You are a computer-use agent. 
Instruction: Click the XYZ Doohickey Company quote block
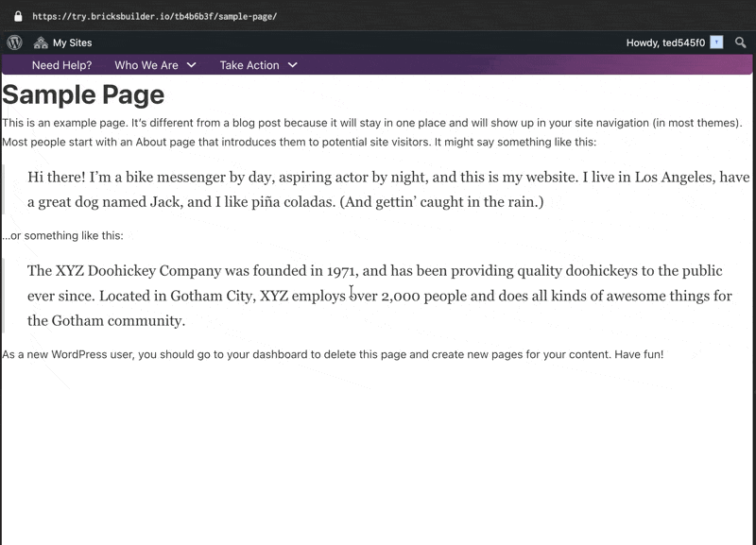pyautogui.click(x=378, y=296)
